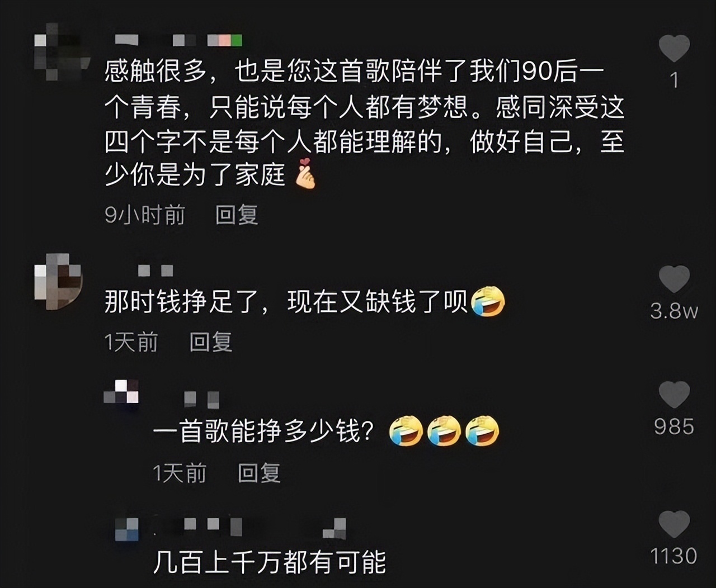This screenshot has width=716, height=588.
Task: Open username above 几百上千万都有可能 reply
Action: click(249, 527)
